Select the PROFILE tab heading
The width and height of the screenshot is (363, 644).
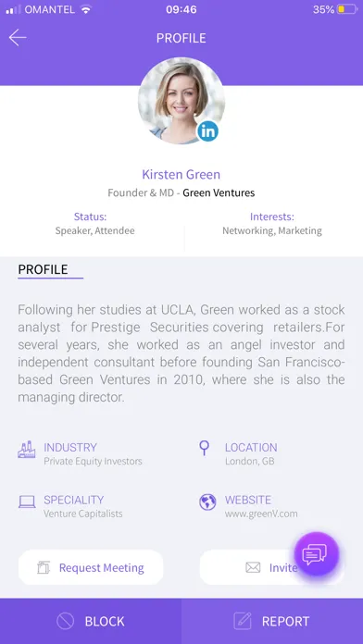point(43,269)
